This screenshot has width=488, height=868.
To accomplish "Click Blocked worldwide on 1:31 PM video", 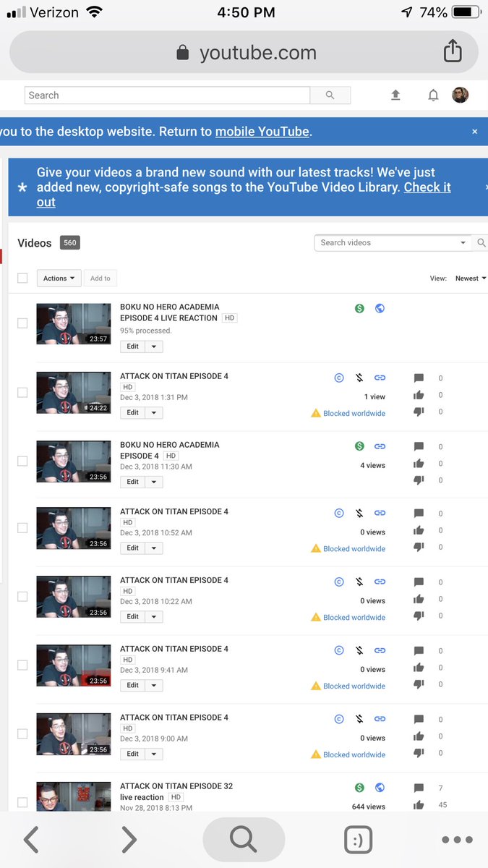I will (354, 413).
